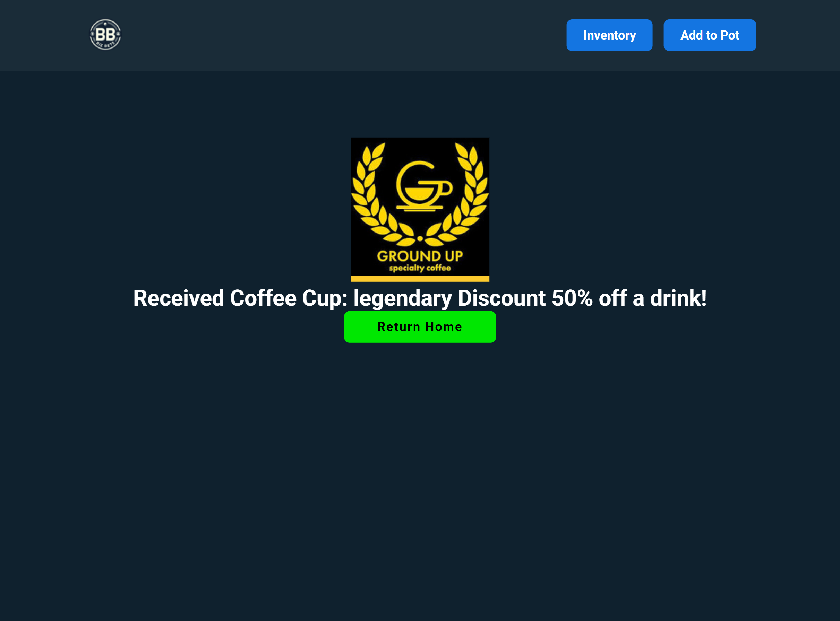
Task: Click the Received Coffee Cup heading
Action: point(420,298)
